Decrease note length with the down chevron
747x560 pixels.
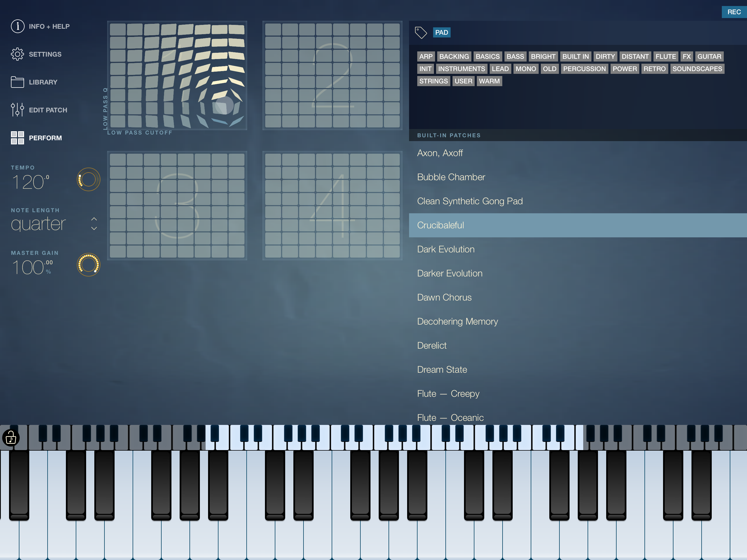coord(94,229)
